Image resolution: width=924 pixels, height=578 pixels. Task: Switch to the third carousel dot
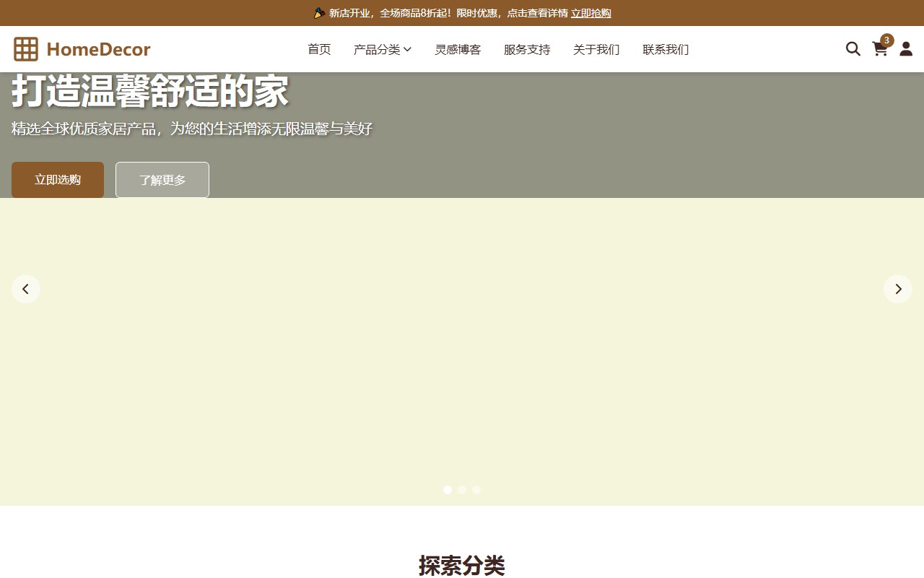point(476,490)
